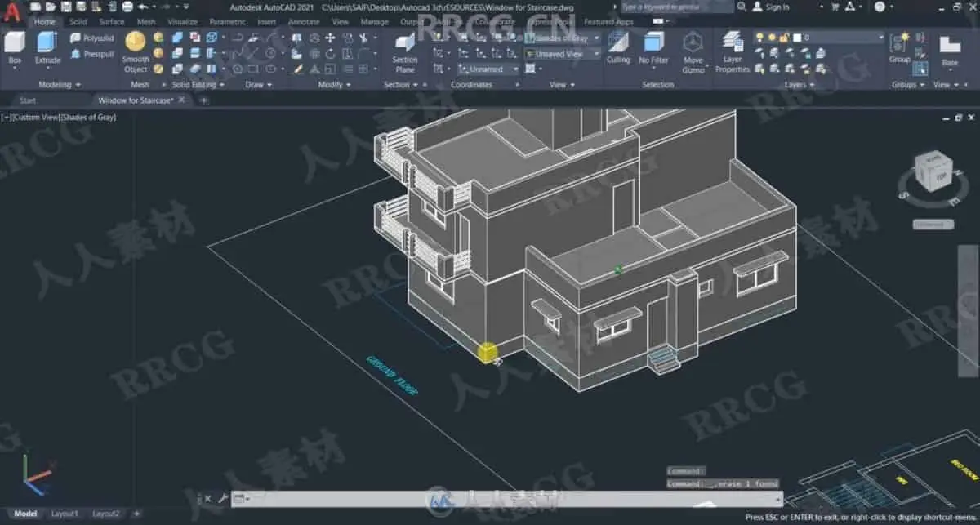
Task: Add a new drawing tab with plus button
Action: tap(204, 100)
